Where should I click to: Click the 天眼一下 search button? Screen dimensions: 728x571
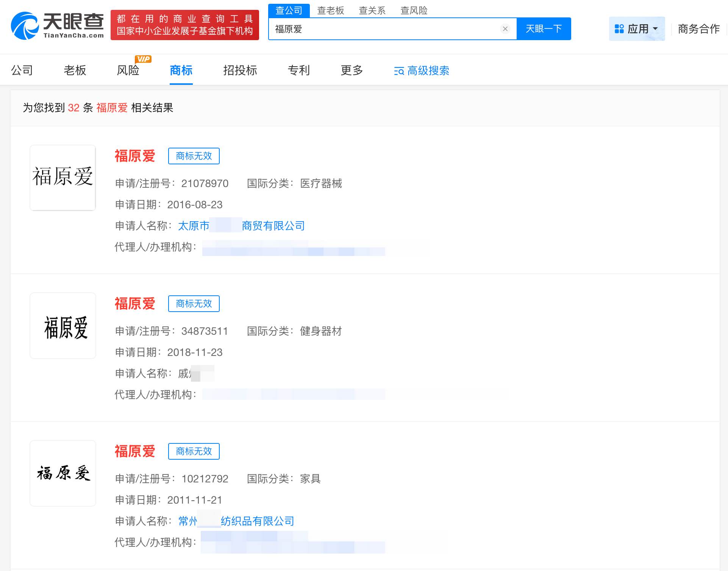[x=544, y=28]
